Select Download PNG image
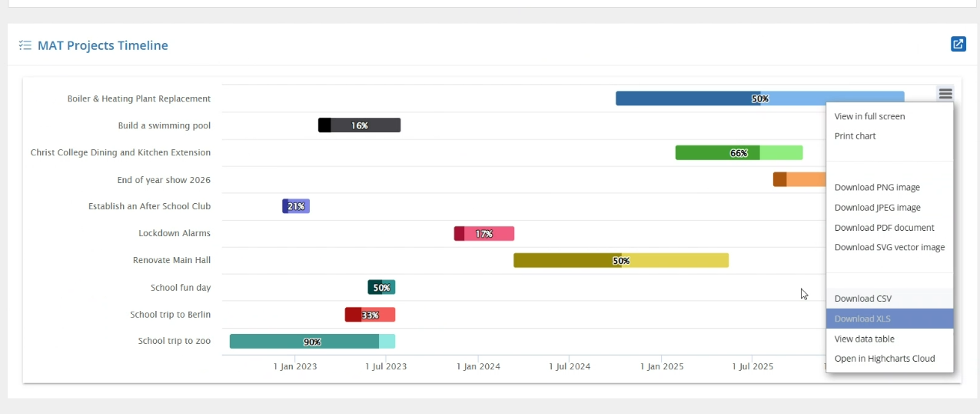The width and height of the screenshot is (980, 414). (x=877, y=187)
